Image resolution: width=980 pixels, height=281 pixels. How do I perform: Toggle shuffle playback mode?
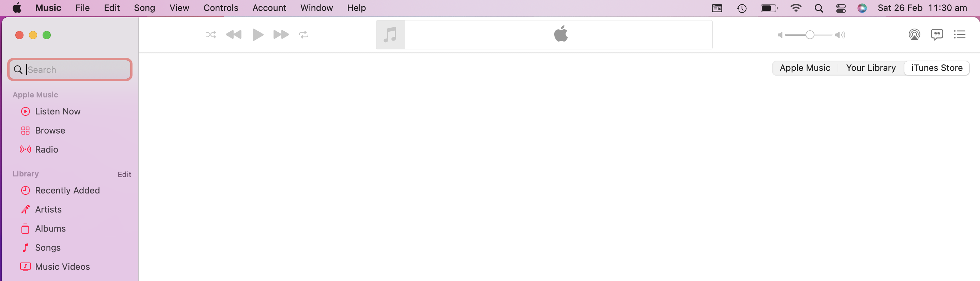point(211,35)
